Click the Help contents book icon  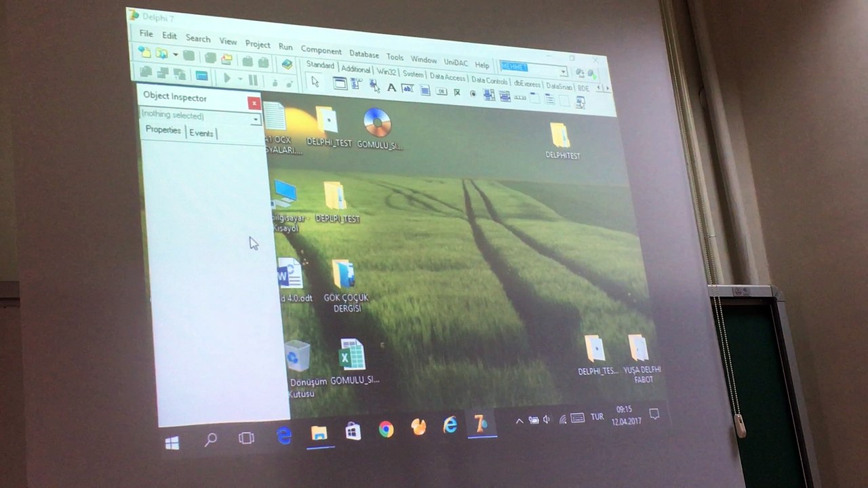[x=288, y=64]
